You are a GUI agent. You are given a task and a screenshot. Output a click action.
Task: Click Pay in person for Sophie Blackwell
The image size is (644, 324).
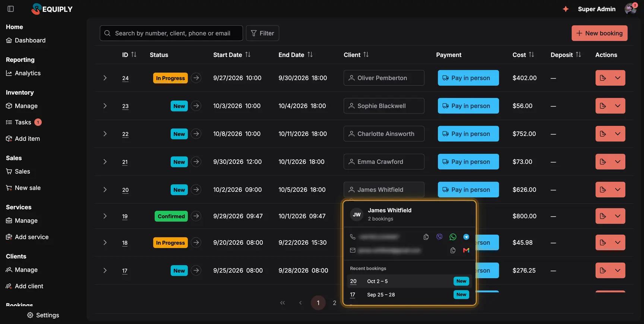click(468, 106)
